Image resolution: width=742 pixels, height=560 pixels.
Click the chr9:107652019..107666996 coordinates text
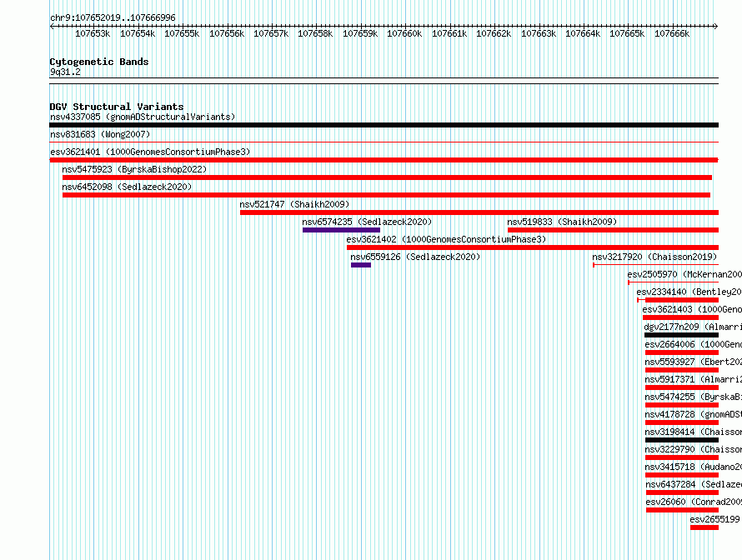(113, 17)
